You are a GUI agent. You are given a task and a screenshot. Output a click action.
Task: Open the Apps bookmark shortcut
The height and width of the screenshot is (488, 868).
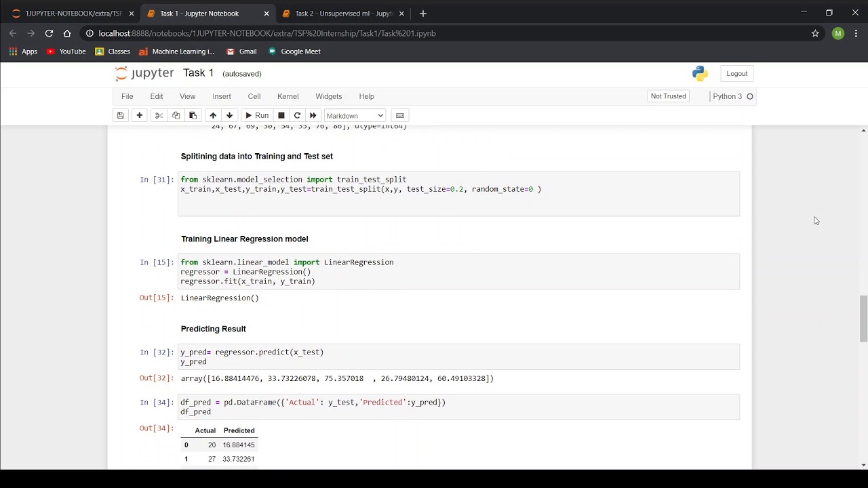coord(23,52)
